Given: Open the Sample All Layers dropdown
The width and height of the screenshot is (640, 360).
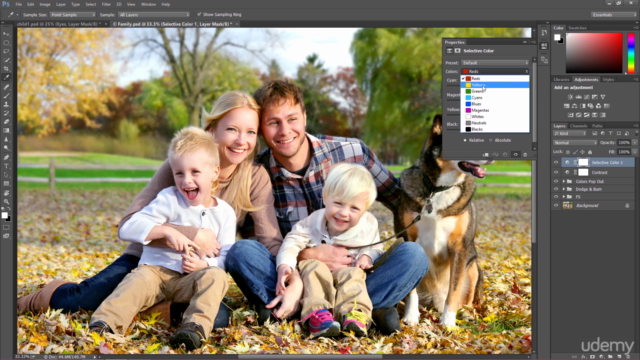Looking at the screenshot, I should click(154, 15).
